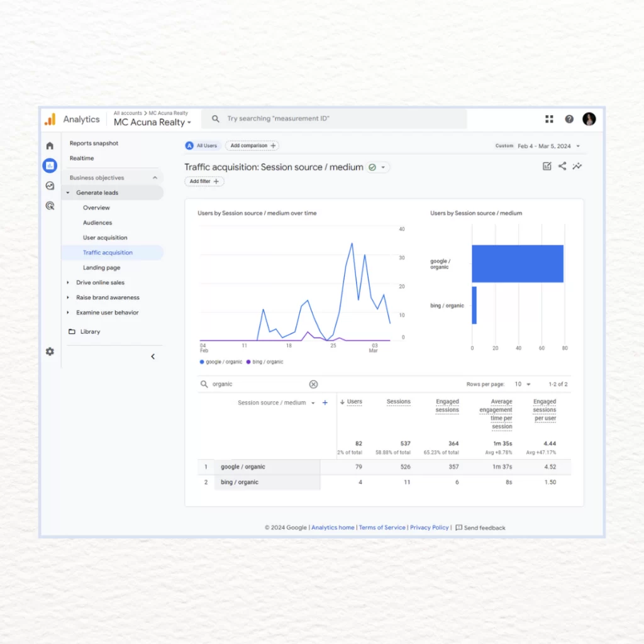Viewport: 644px width, 644px height.
Task: Click Add comparison button
Action: coord(252,145)
